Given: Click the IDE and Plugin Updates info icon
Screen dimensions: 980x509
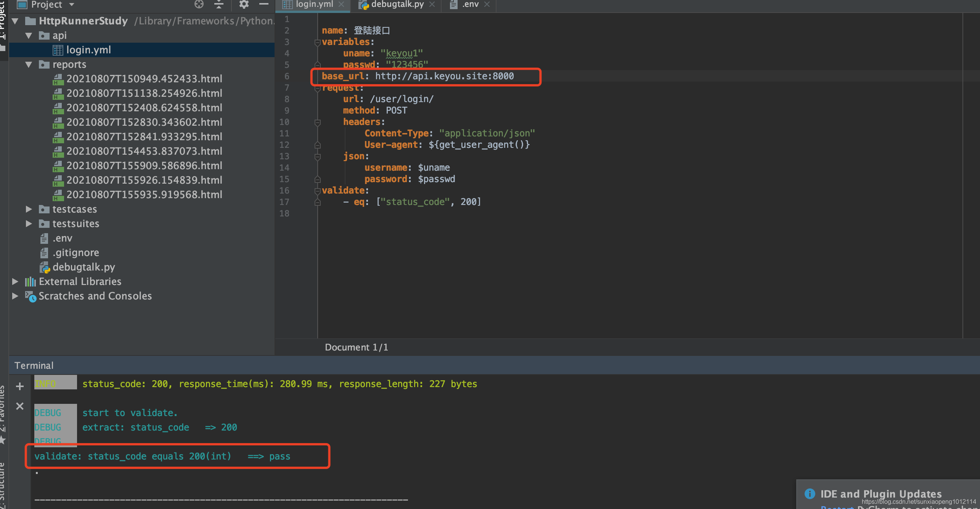Looking at the screenshot, I should point(810,493).
